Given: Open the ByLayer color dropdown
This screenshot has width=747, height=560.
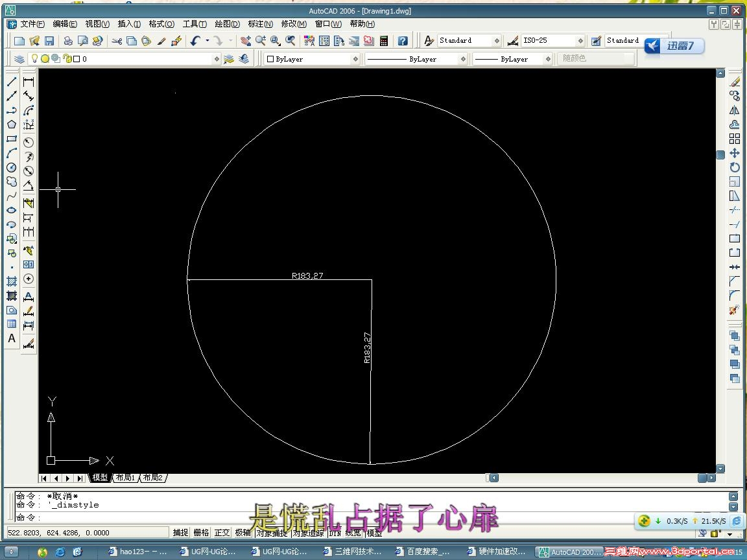Looking at the screenshot, I should coord(355,59).
